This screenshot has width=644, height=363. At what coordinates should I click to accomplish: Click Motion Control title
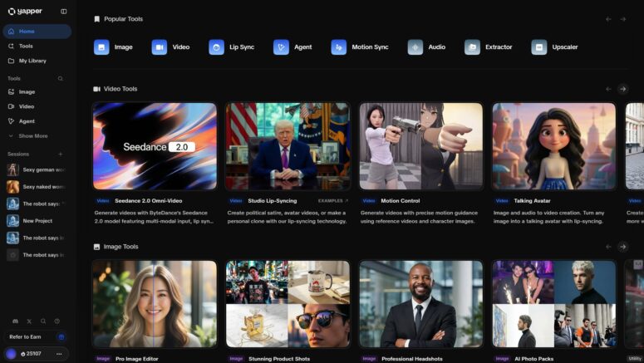400,201
